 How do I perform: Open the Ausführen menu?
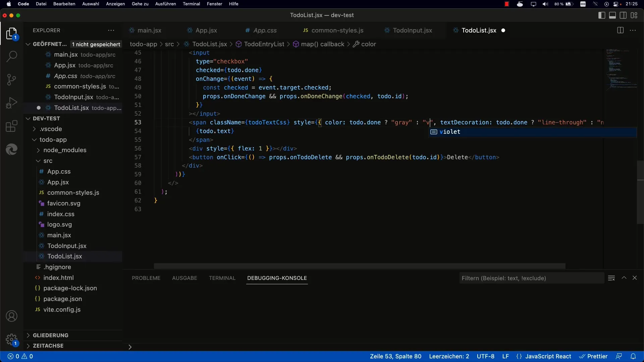165,4
